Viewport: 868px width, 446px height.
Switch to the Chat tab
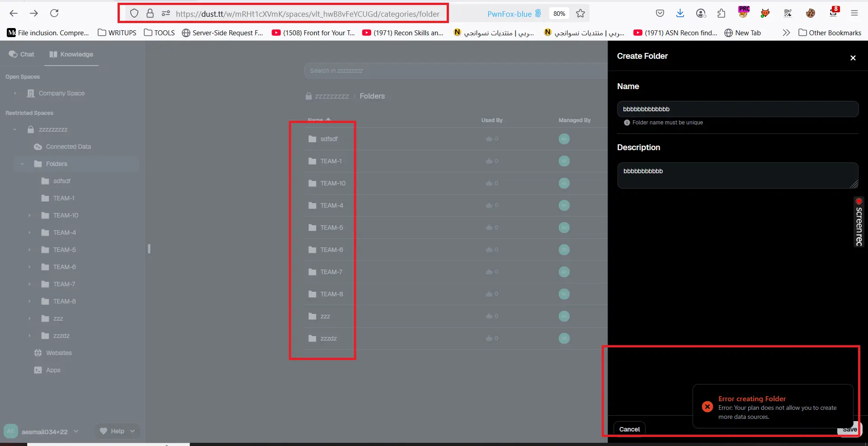[x=22, y=54]
